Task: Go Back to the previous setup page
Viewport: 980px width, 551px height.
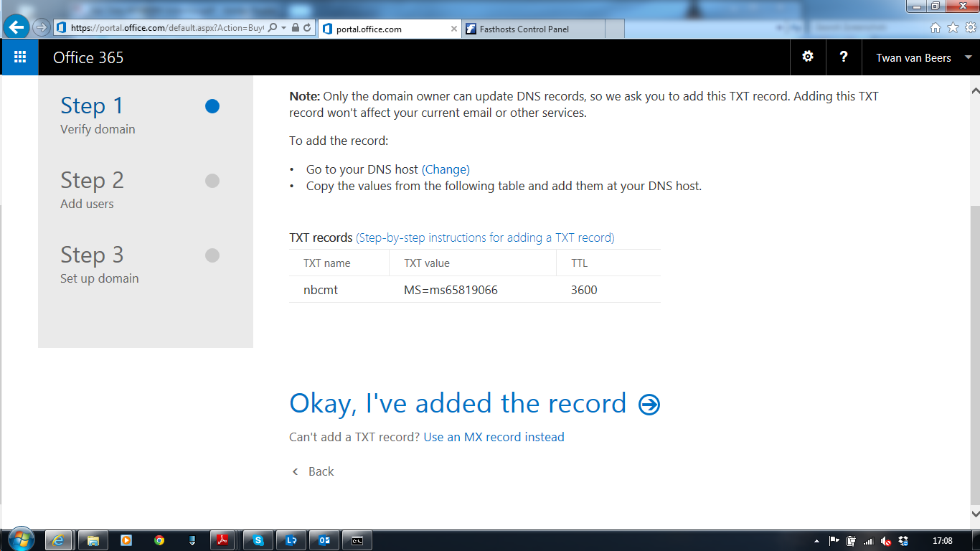Action: [x=313, y=471]
